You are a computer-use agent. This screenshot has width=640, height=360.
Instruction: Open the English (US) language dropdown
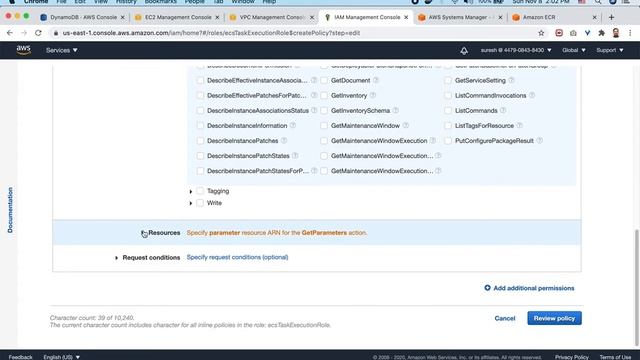click(62, 357)
